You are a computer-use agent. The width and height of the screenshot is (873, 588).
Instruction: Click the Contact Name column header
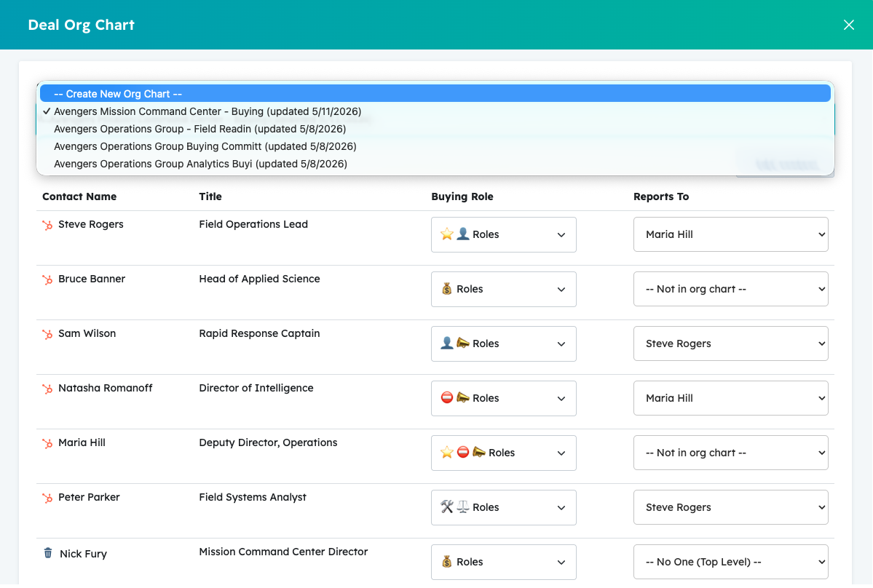click(79, 196)
